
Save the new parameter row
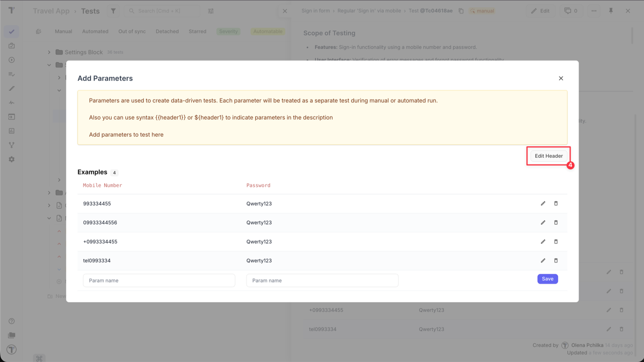547,279
